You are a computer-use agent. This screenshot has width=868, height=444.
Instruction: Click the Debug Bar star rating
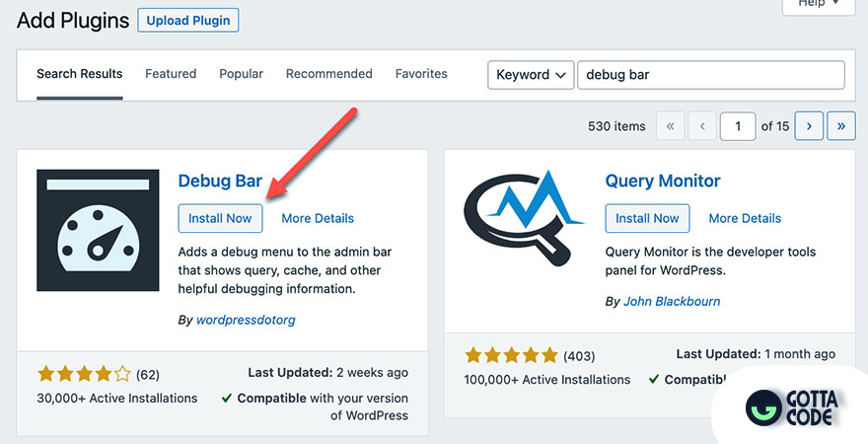[x=84, y=375]
